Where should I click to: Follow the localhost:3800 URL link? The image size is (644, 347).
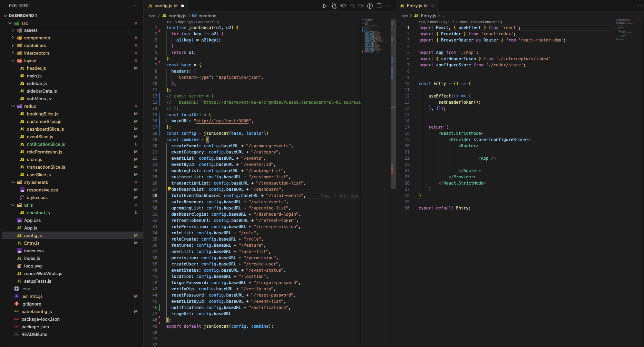pyautogui.click(x=223, y=121)
